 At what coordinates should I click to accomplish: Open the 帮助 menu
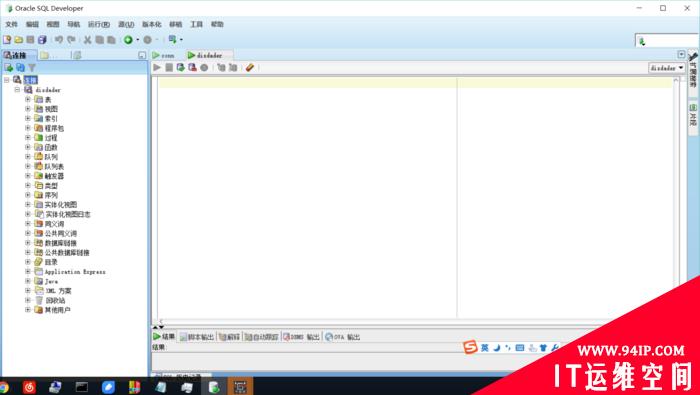click(217, 24)
